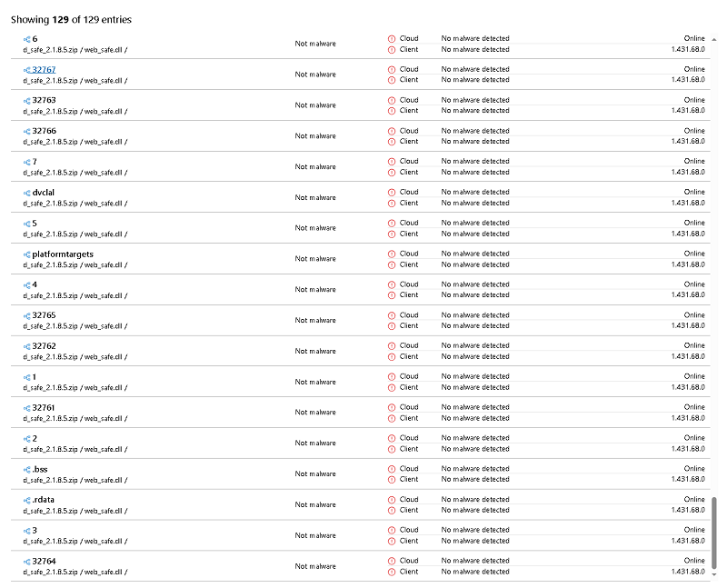Click the scrollbar down arrow

tap(714, 574)
